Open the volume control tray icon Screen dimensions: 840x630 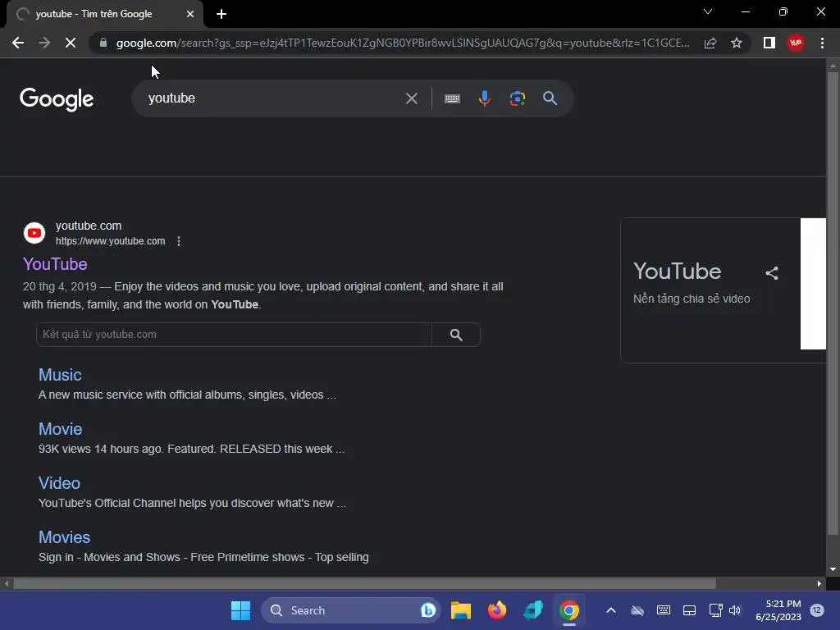tap(735, 610)
